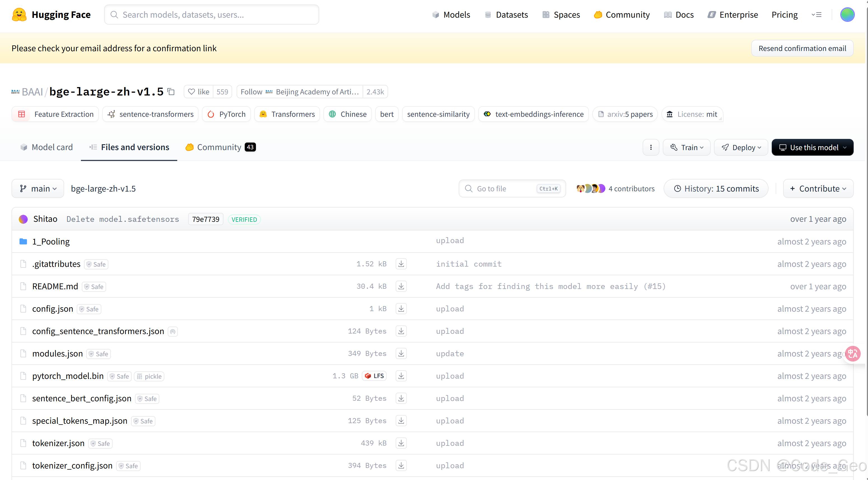Viewport: 868px width, 480px height.
Task: Click Shitao's avatar in latest commit row
Action: click(x=23, y=219)
